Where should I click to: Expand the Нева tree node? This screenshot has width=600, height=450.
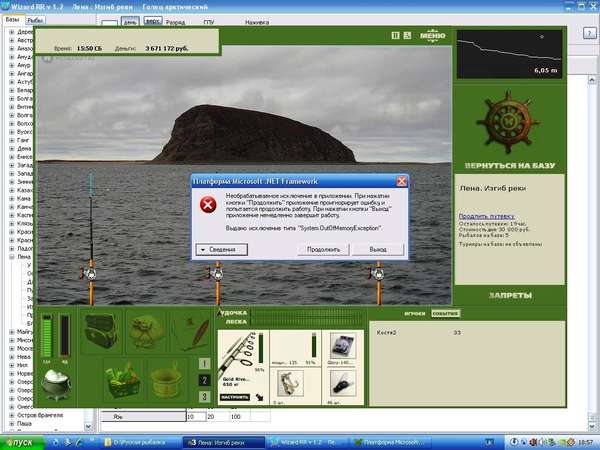(x=11, y=357)
